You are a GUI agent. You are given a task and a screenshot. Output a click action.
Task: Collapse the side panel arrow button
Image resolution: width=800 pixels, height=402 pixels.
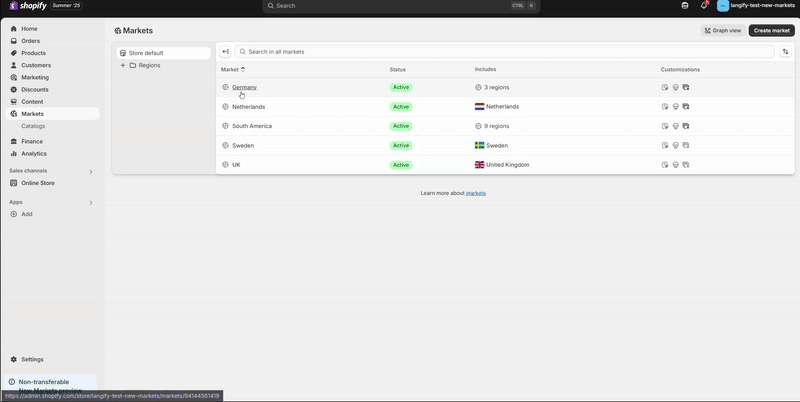click(225, 52)
